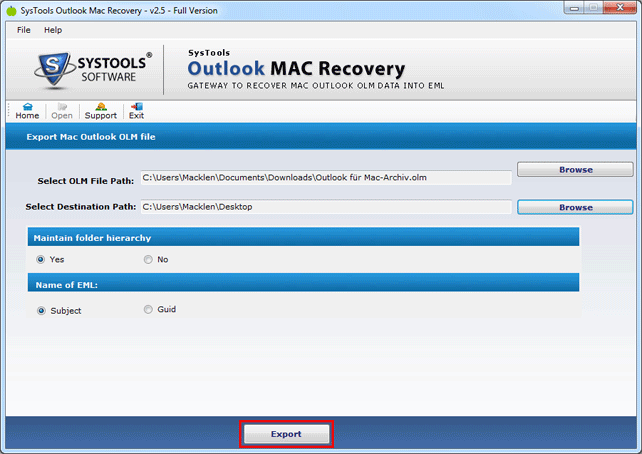
Task: Click the Home toolbar icon
Action: (x=27, y=111)
